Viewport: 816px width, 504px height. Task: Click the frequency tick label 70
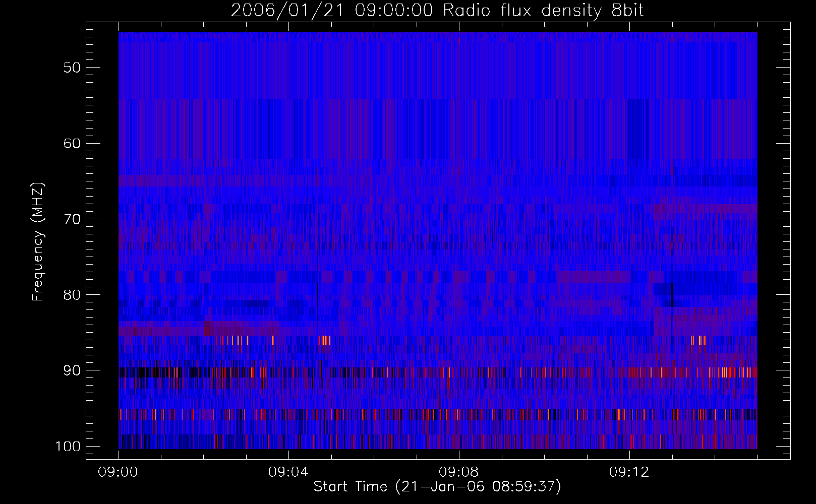(x=72, y=219)
